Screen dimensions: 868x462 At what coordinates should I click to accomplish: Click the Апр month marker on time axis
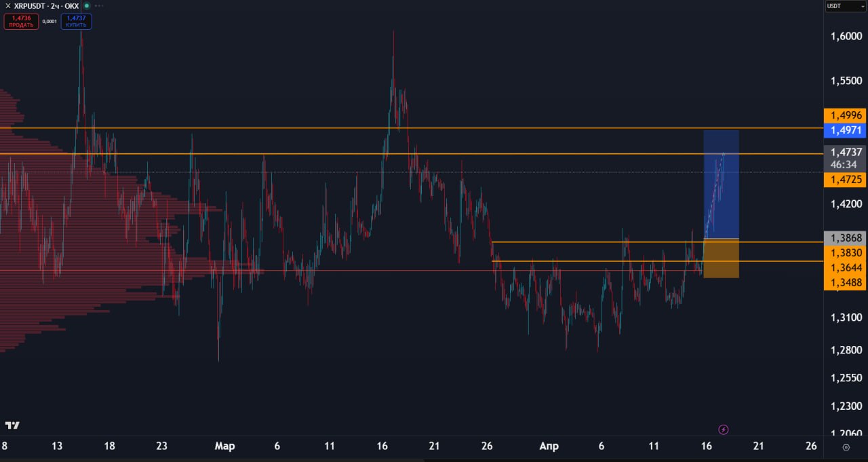549,446
